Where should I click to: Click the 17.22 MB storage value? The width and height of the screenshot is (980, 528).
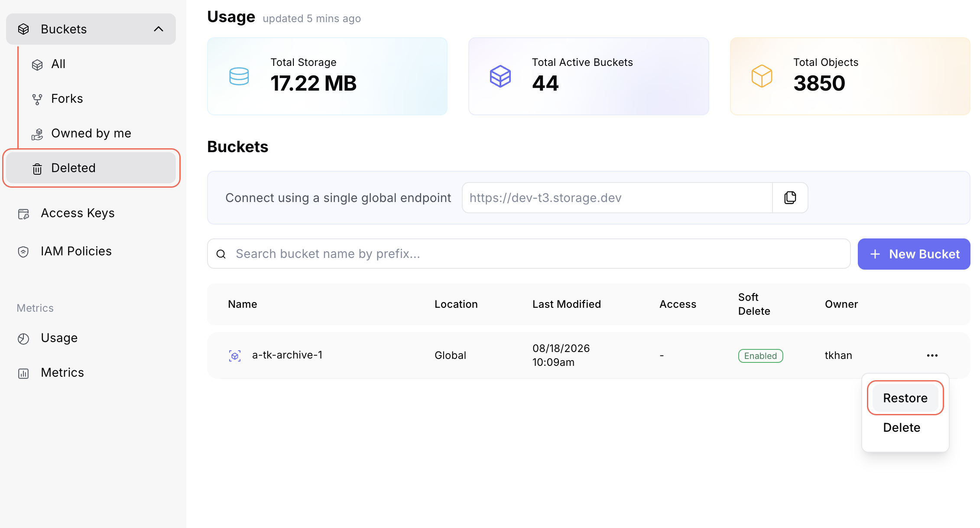pyautogui.click(x=313, y=83)
